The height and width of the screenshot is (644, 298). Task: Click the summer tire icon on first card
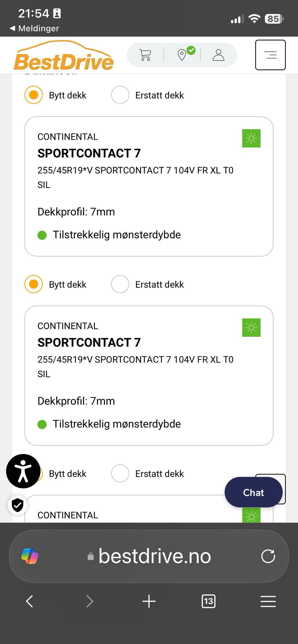click(x=251, y=138)
